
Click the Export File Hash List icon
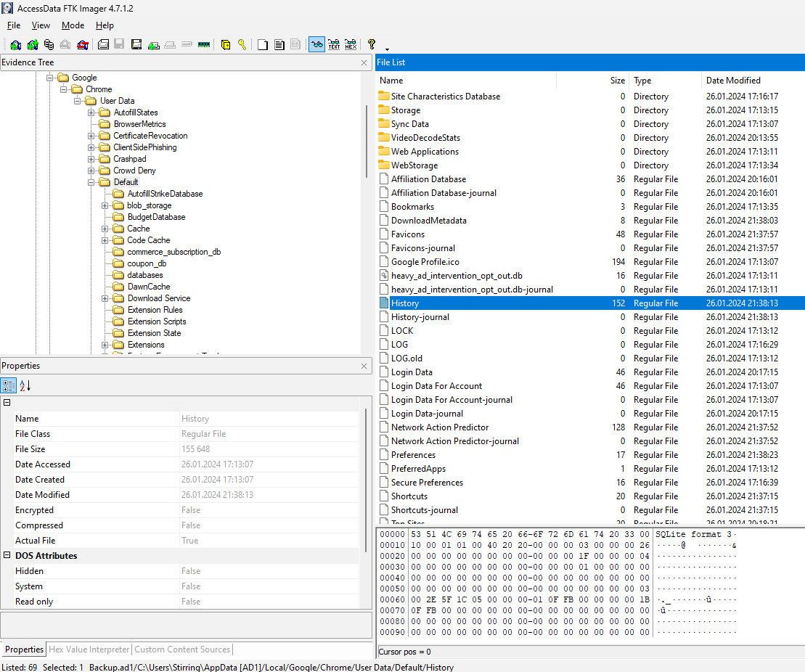click(279, 45)
